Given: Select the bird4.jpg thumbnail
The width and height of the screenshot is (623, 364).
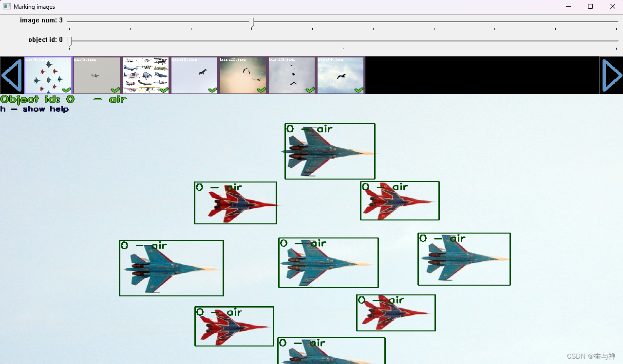Looking at the screenshot, I should [x=340, y=73].
